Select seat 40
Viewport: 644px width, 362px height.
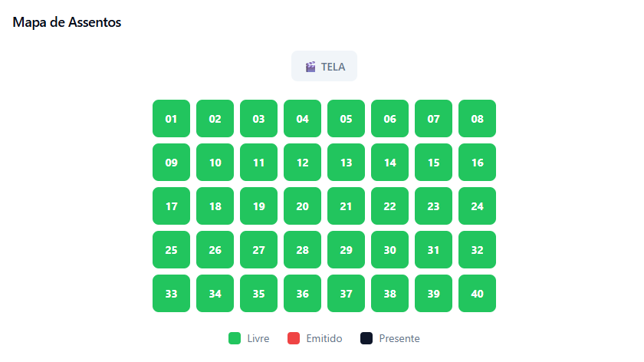click(477, 294)
